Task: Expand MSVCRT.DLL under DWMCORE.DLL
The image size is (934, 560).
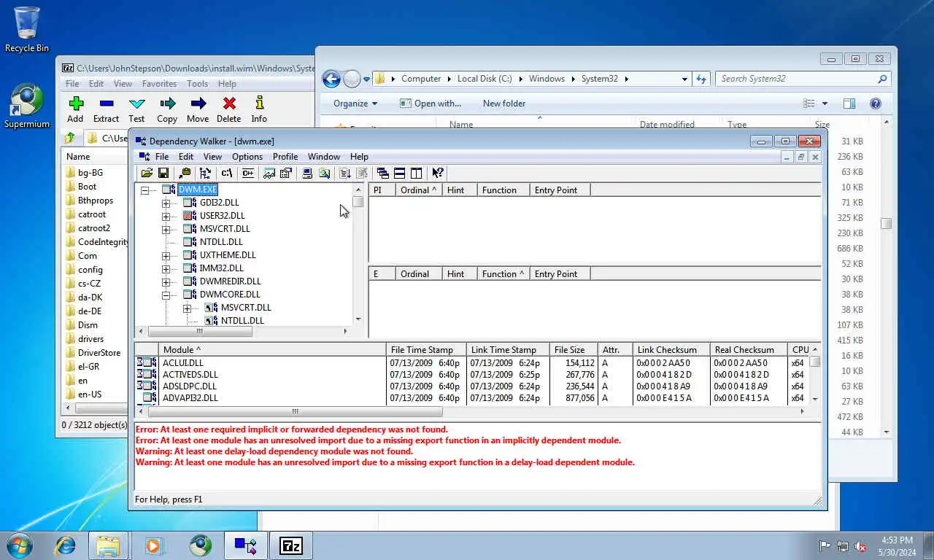Action: pyautogui.click(x=187, y=308)
